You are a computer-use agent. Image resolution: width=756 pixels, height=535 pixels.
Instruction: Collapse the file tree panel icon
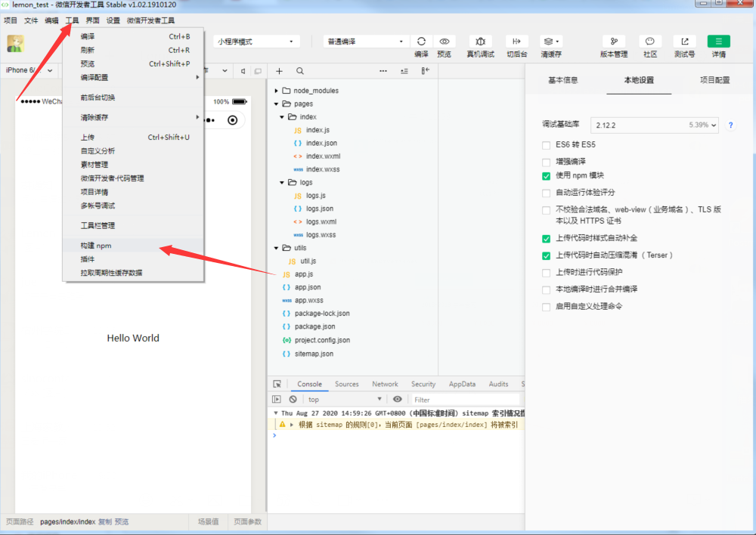425,71
